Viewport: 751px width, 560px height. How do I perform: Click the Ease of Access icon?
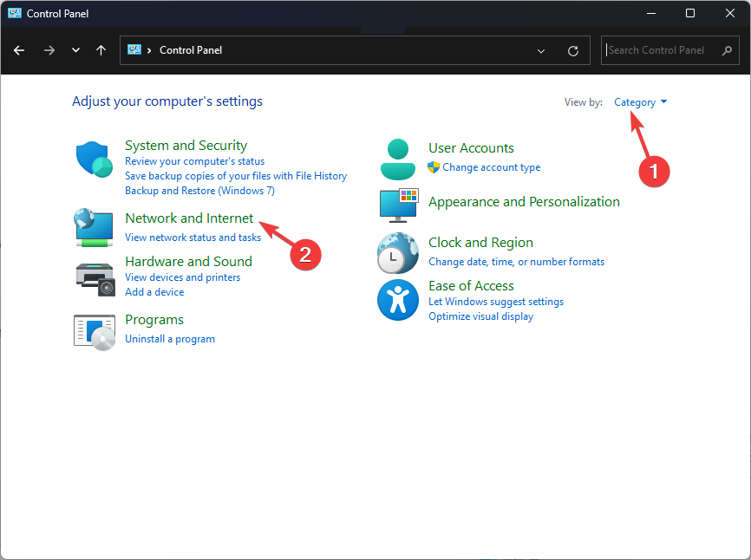coord(397,300)
